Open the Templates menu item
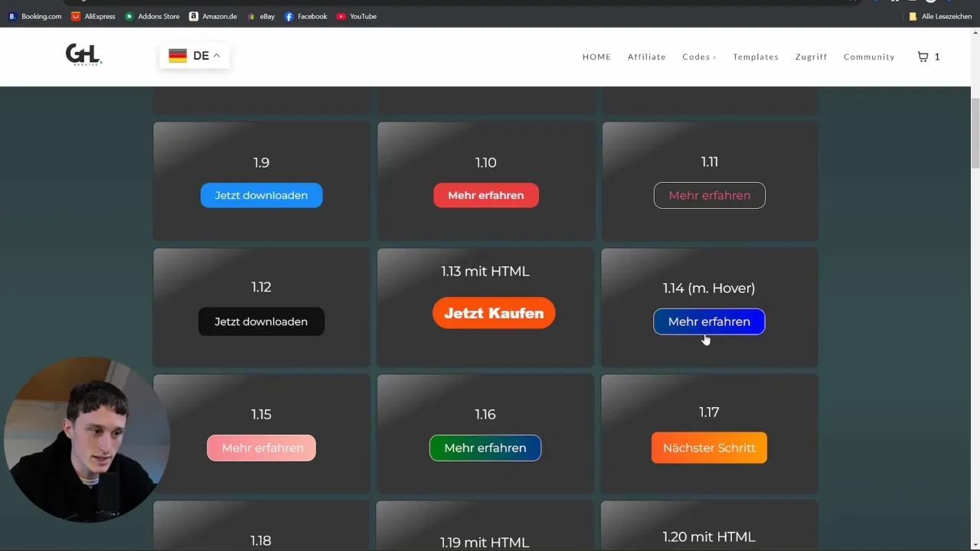Image resolution: width=980 pixels, height=551 pixels. (x=756, y=57)
